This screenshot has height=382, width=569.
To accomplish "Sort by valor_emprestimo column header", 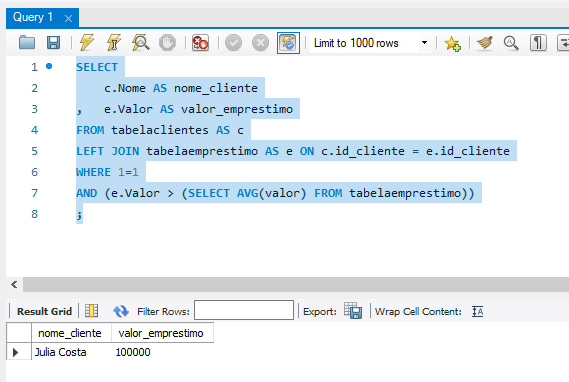I will [162, 333].
